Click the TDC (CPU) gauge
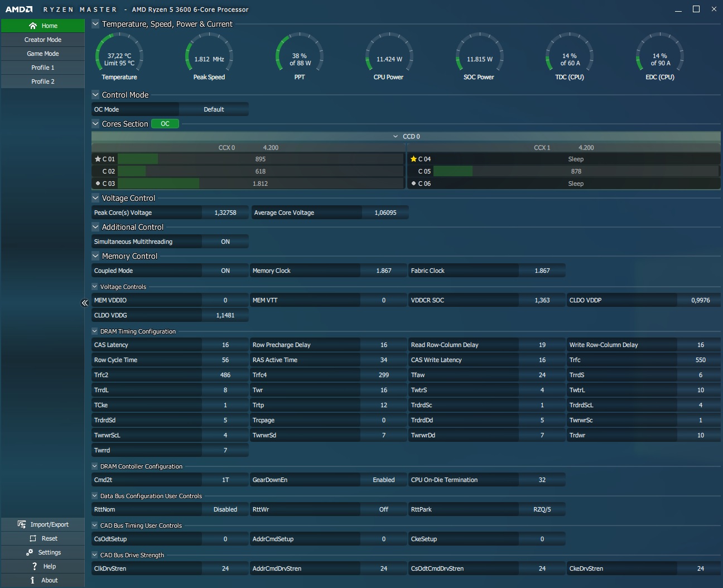This screenshot has width=723, height=588. pyautogui.click(x=570, y=57)
